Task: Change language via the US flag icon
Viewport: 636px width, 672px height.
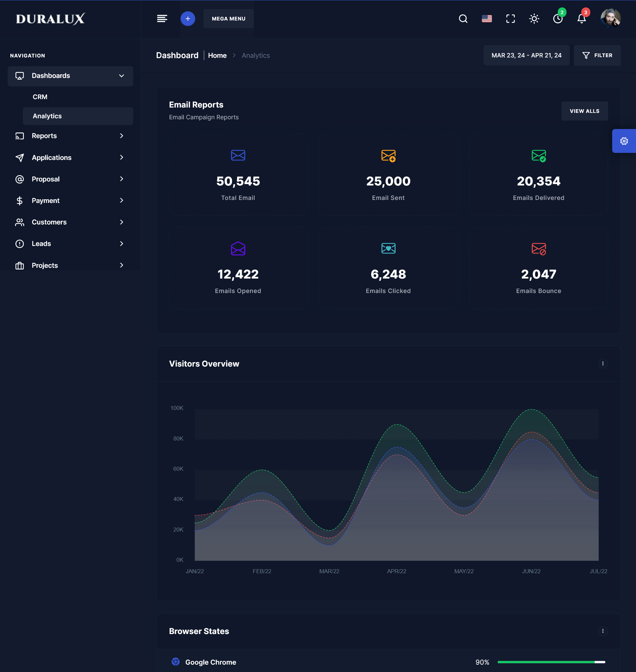Action: click(487, 19)
